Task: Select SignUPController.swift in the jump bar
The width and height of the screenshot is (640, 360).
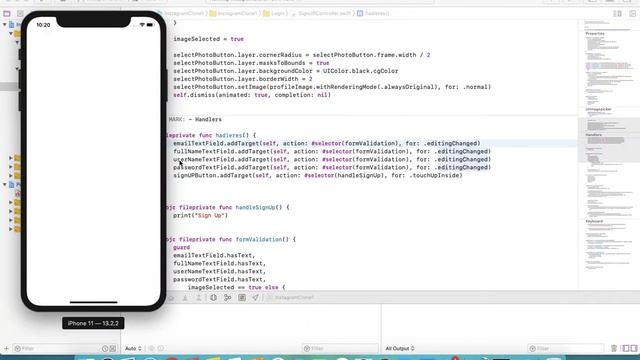Action: [321, 13]
